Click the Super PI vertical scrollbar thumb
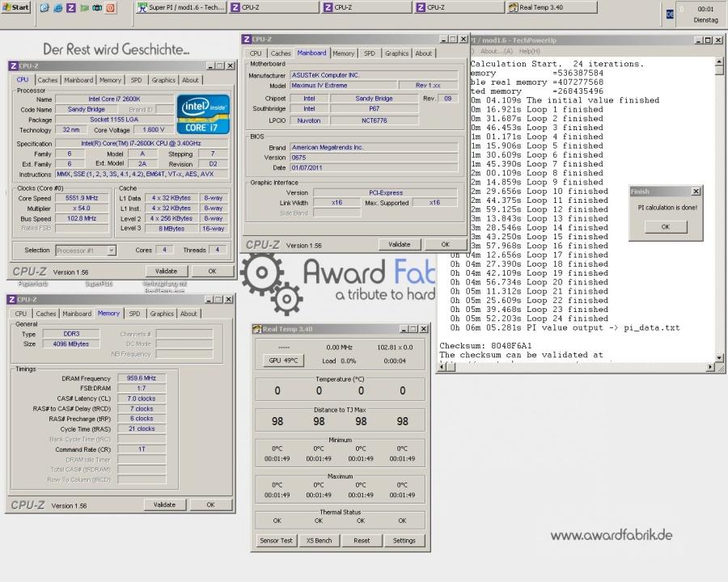The height and width of the screenshot is (582, 728). click(719, 70)
